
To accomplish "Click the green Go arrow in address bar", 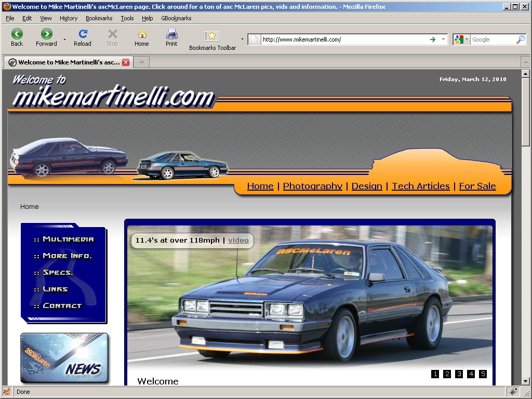I will pyautogui.click(x=433, y=39).
